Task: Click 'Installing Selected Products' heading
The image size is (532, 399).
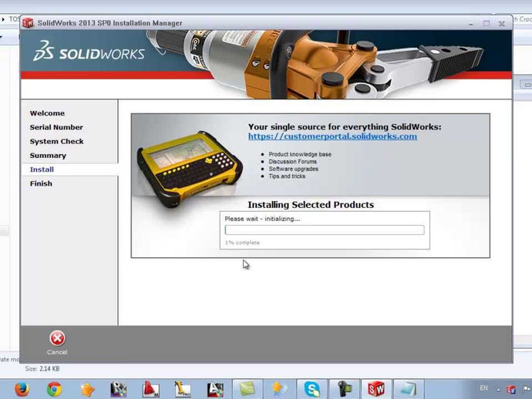Action: pyautogui.click(x=311, y=205)
